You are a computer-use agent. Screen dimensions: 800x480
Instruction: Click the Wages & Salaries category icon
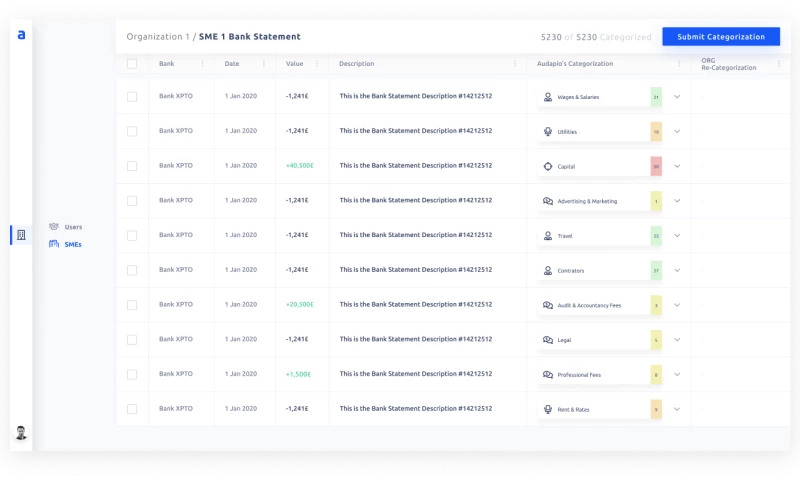547,97
